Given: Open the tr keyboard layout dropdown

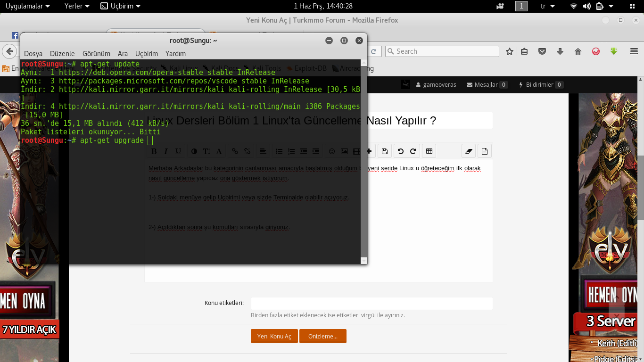Looking at the screenshot, I should [x=547, y=6].
